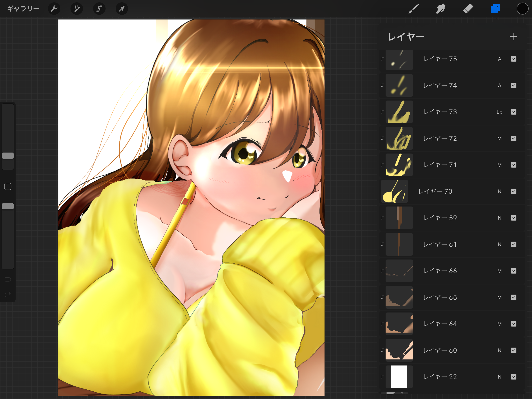The width and height of the screenshot is (532, 399).
Task: Hide レイヤー 61 using its checkbox
Action: tap(514, 244)
